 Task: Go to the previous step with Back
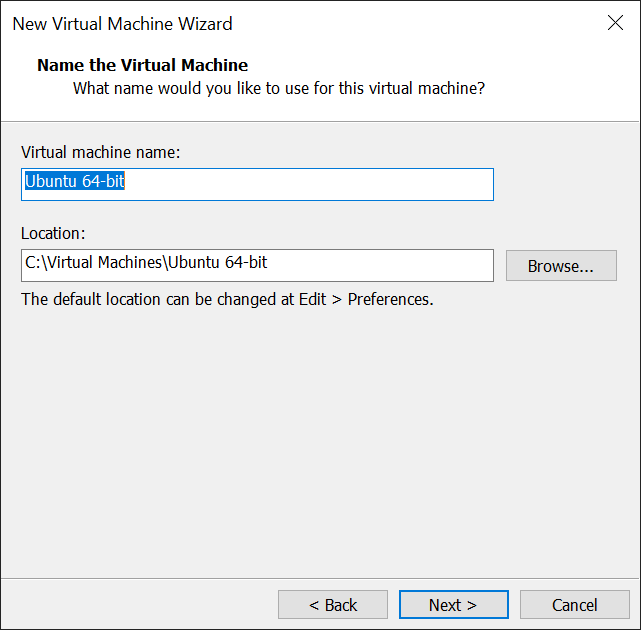tap(333, 604)
